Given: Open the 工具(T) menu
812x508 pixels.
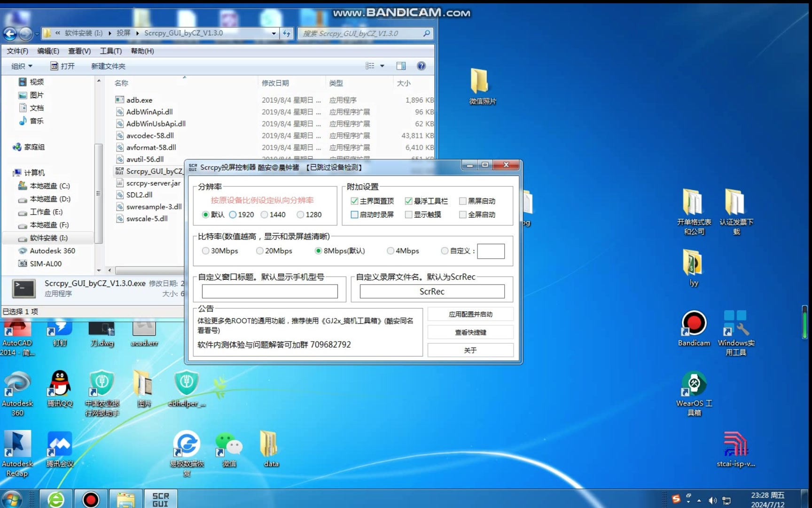Looking at the screenshot, I should point(110,51).
